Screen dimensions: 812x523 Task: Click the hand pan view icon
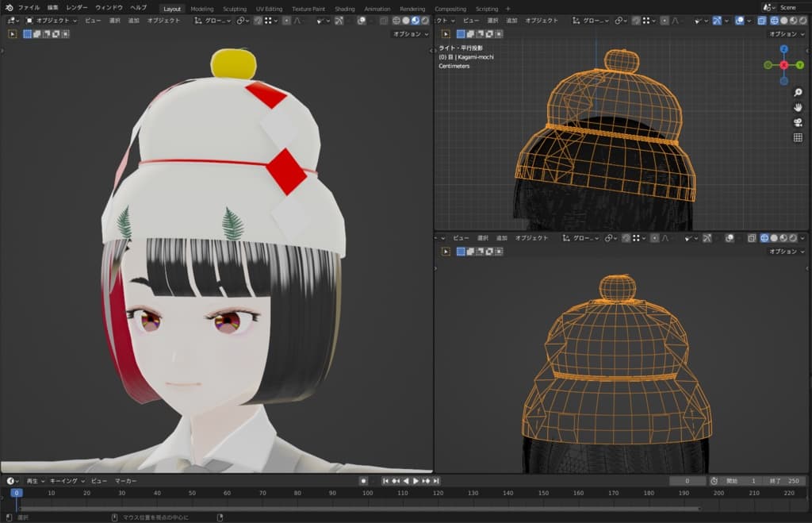(x=798, y=107)
